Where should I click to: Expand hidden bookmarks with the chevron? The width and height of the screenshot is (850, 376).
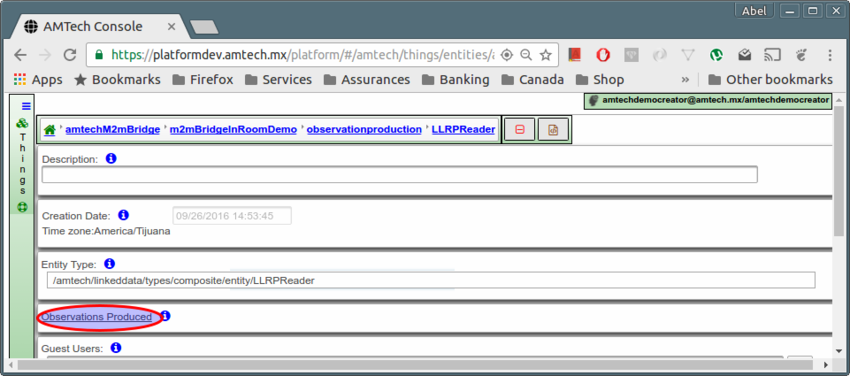click(x=685, y=80)
